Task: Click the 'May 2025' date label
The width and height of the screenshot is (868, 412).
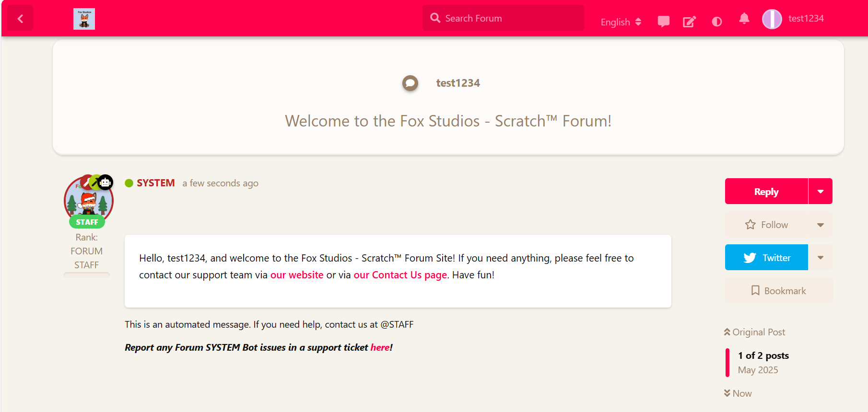Action: tap(758, 370)
